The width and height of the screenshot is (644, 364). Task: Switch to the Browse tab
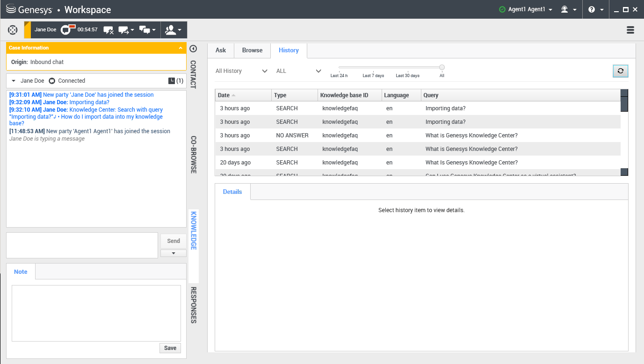252,50
